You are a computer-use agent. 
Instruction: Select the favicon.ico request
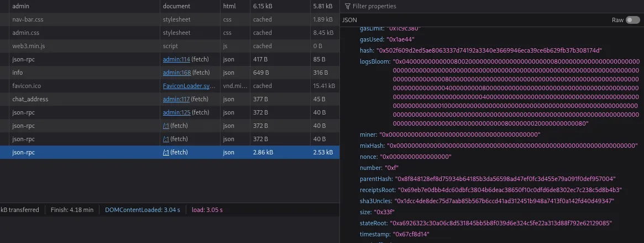pos(170,86)
